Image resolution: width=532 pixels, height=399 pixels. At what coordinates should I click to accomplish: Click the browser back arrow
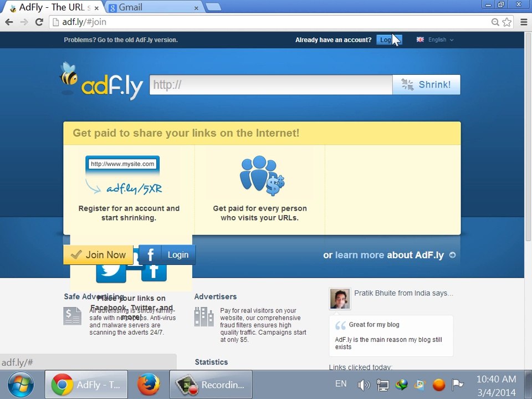coord(9,22)
